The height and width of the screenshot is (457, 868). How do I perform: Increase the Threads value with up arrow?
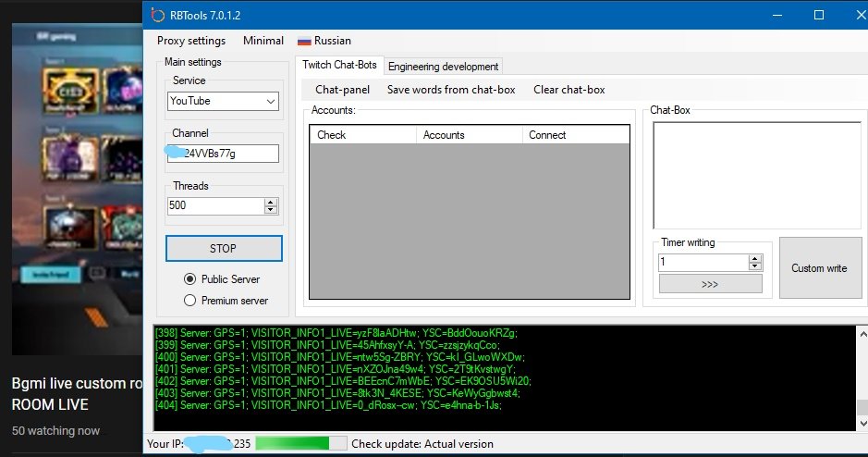tap(271, 202)
